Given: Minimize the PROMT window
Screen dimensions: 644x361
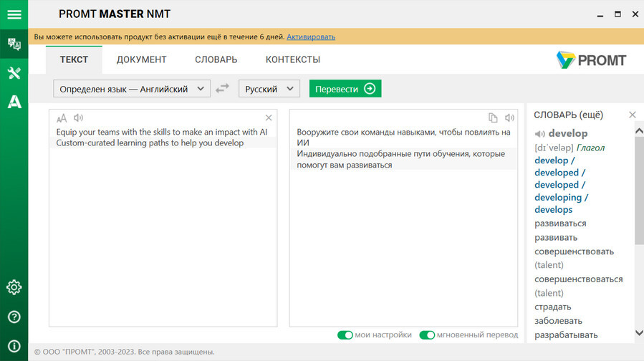Looking at the screenshot, I should pyautogui.click(x=600, y=14).
